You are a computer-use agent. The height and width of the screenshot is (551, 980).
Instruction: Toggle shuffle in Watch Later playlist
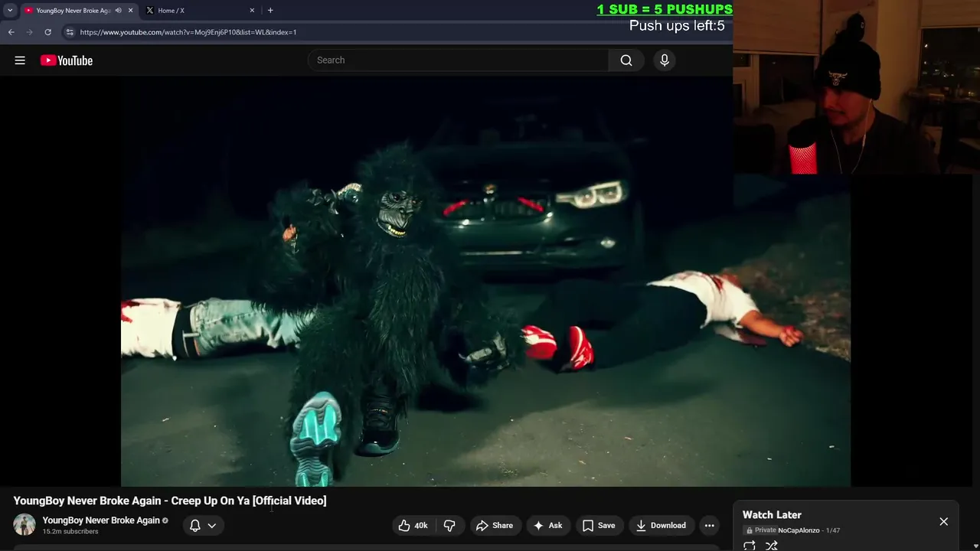click(772, 546)
